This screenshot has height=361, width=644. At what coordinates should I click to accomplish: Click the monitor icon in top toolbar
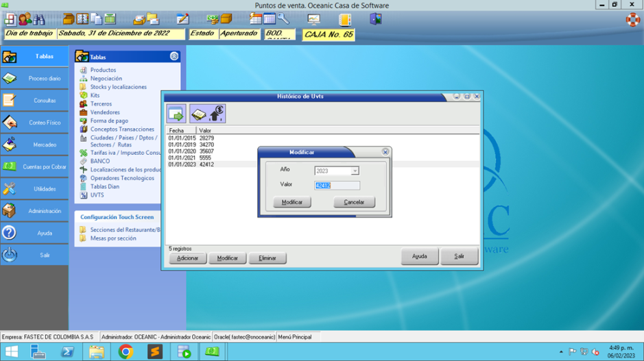click(313, 19)
